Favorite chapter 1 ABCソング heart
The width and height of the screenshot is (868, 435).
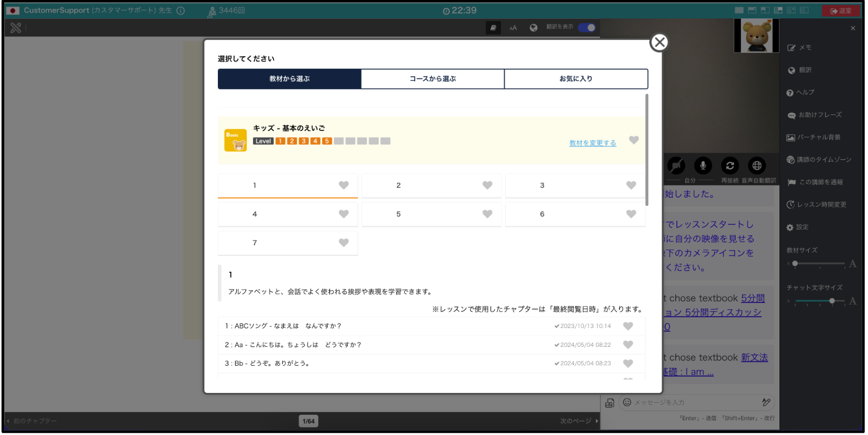click(628, 326)
